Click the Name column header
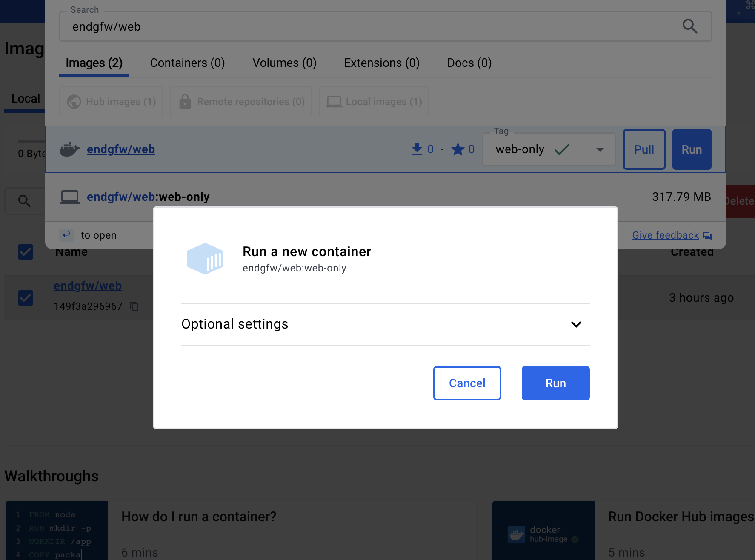 71,252
